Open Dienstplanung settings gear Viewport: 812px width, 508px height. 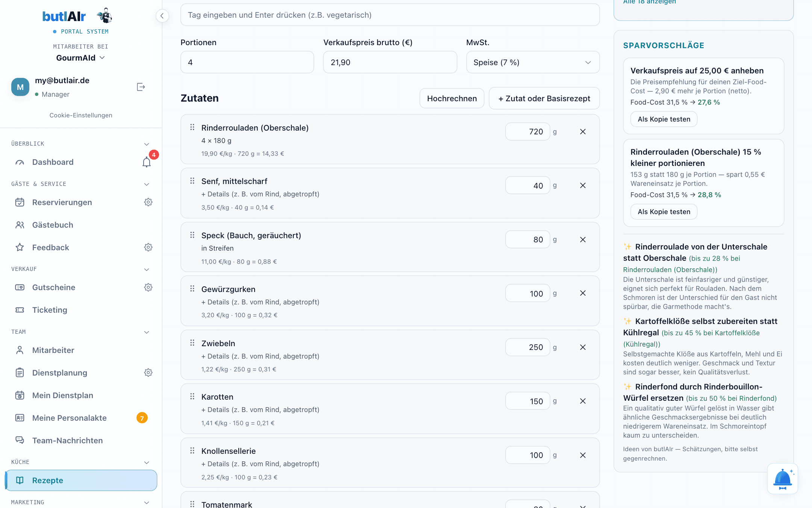click(148, 373)
